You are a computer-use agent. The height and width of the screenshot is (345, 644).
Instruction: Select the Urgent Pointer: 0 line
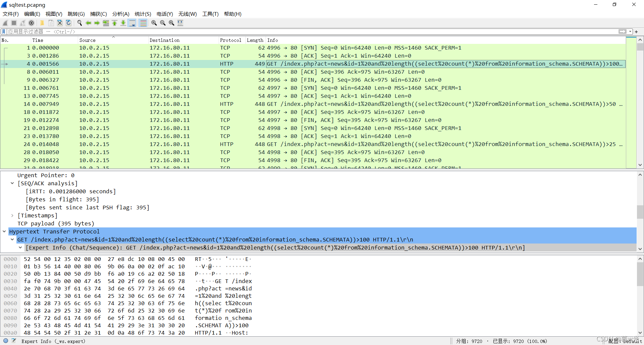(x=46, y=175)
